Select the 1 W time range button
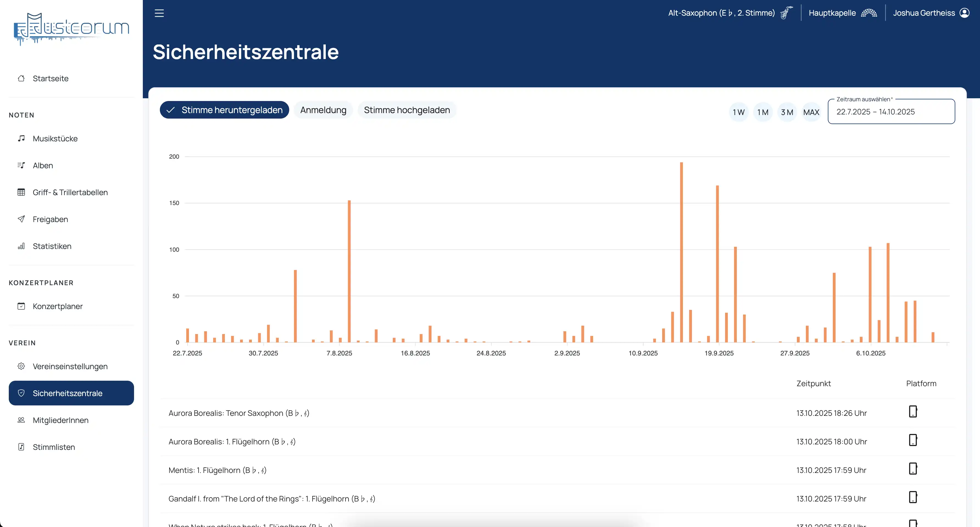This screenshot has width=980, height=527. click(738, 112)
